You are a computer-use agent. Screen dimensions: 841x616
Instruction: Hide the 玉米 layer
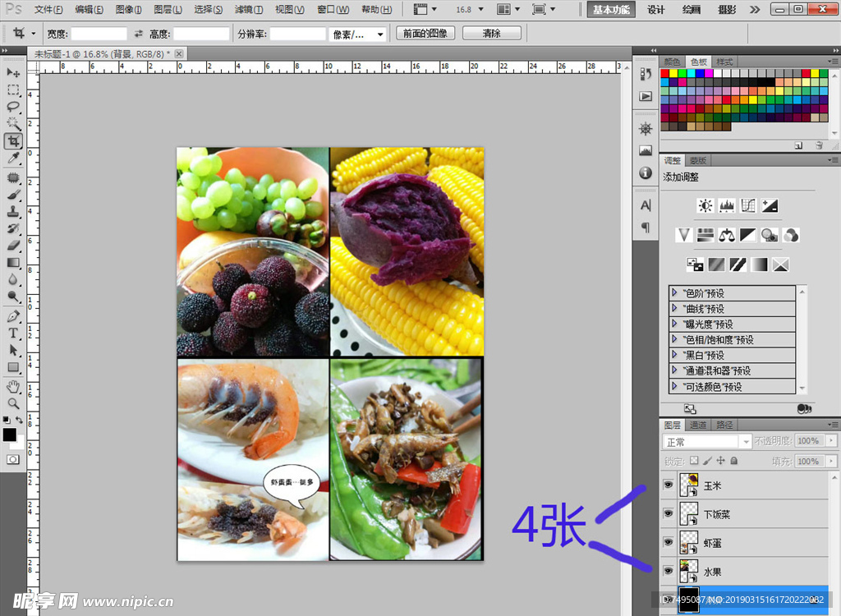tap(668, 486)
